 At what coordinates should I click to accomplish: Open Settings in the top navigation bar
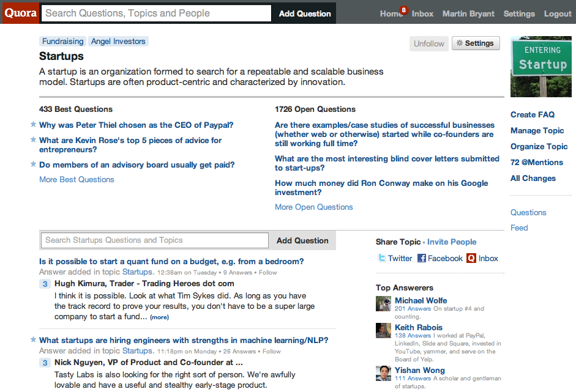(x=519, y=14)
